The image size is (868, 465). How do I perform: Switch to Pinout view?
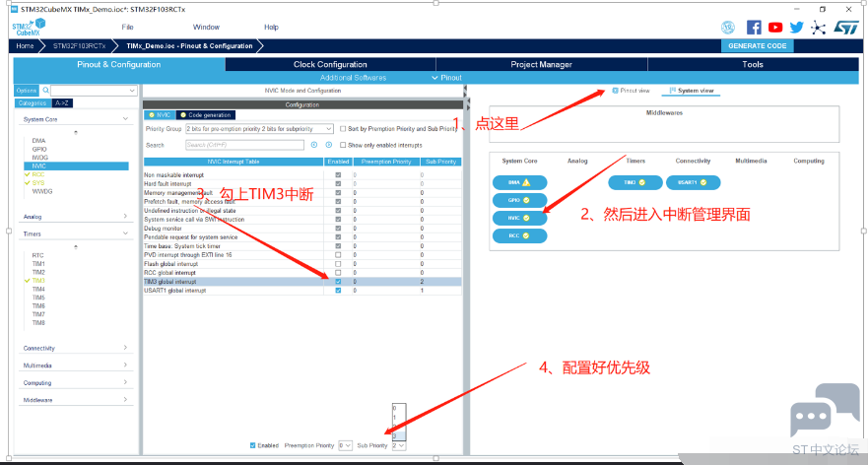632,91
